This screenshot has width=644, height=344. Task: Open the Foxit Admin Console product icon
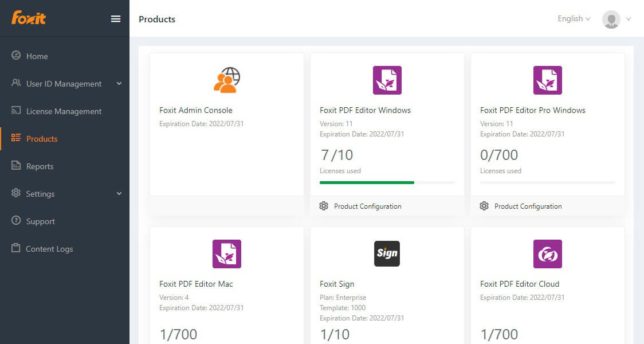(x=226, y=79)
